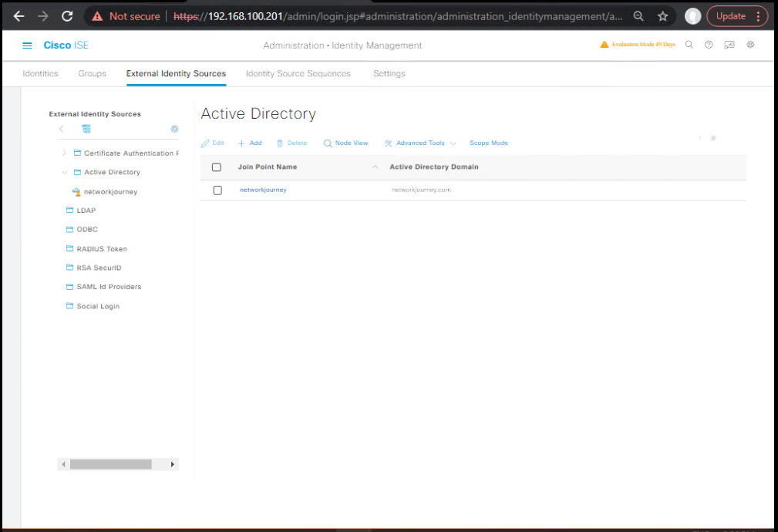Switch to the Identities tab

click(x=40, y=73)
